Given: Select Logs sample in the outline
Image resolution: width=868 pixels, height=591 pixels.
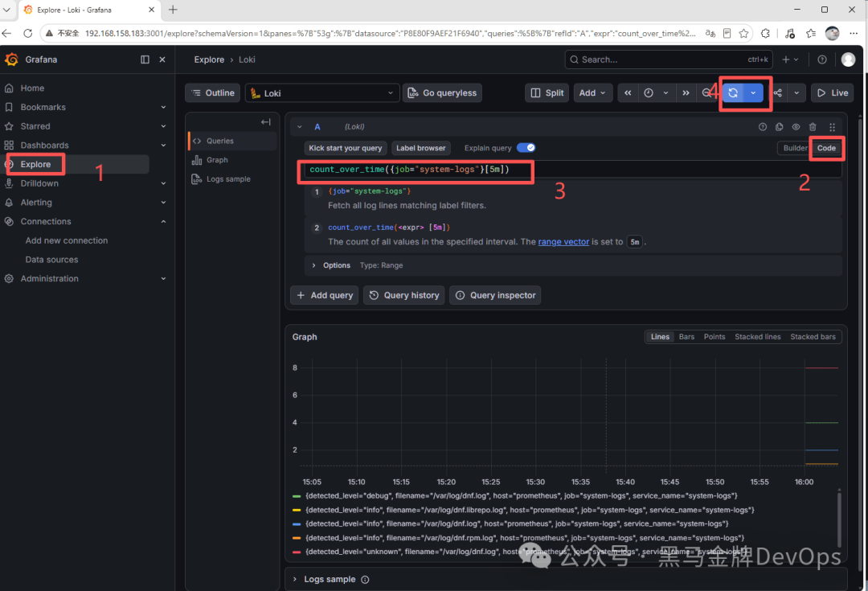Looking at the screenshot, I should coord(232,179).
